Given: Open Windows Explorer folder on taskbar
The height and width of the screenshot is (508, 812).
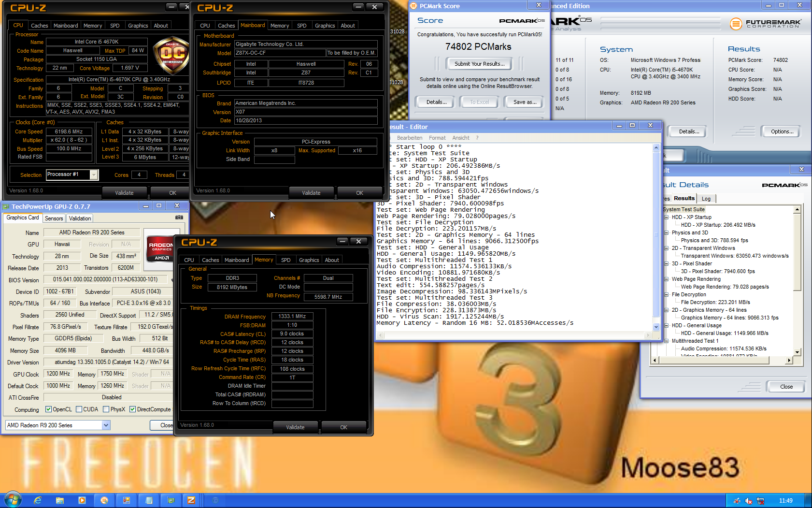Looking at the screenshot, I should pyautogui.click(x=60, y=500).
